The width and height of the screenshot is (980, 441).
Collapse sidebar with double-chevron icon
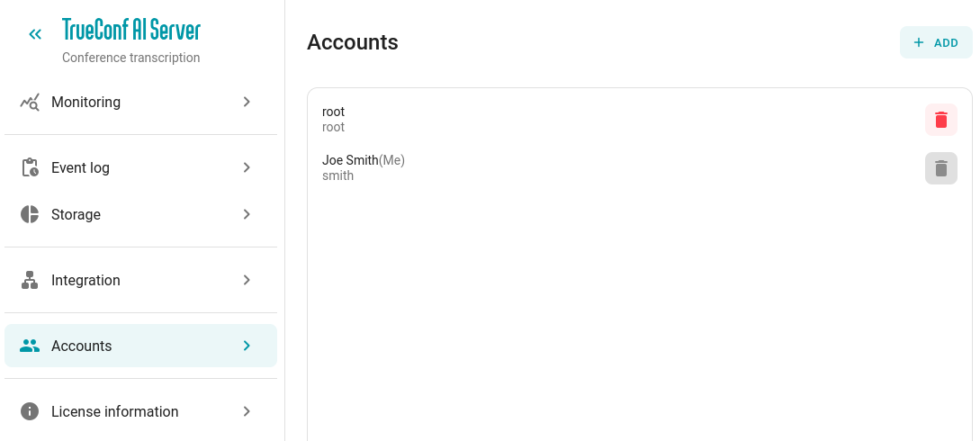[35, 33]
